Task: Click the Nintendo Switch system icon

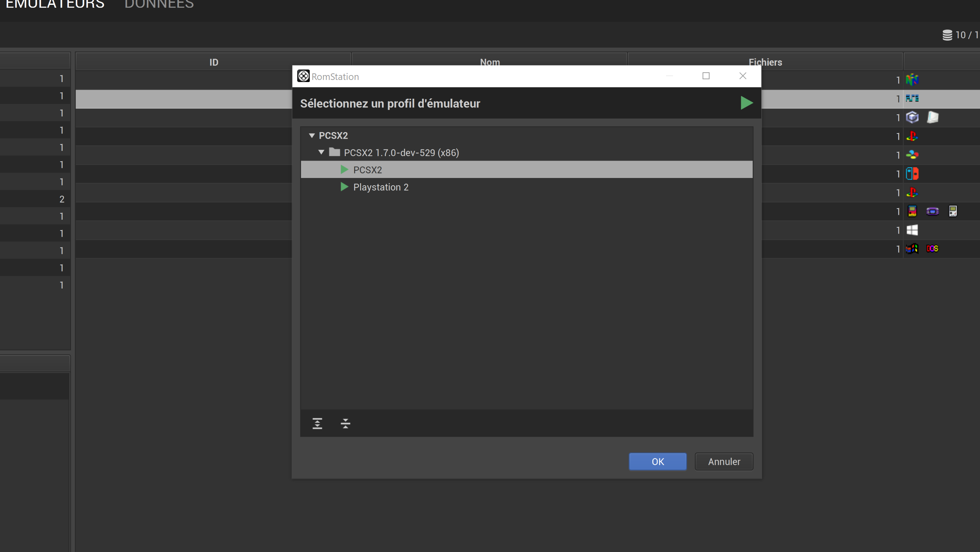Action: (912, 173)
